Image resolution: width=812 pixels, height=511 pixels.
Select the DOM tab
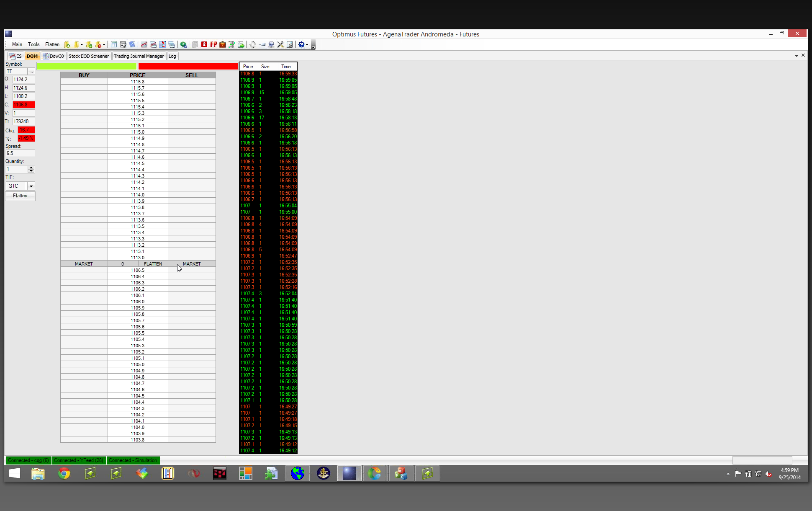[x=32, y=56]
